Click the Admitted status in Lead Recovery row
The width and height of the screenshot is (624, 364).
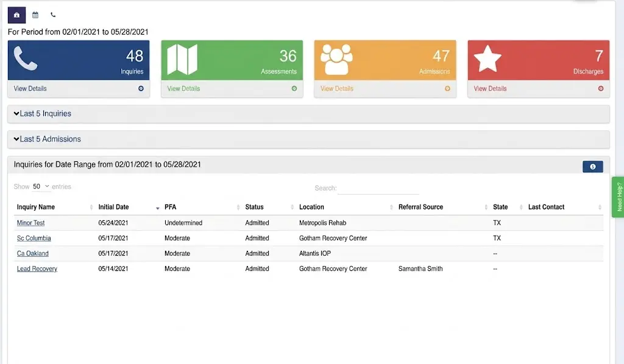tap(257, 268)
